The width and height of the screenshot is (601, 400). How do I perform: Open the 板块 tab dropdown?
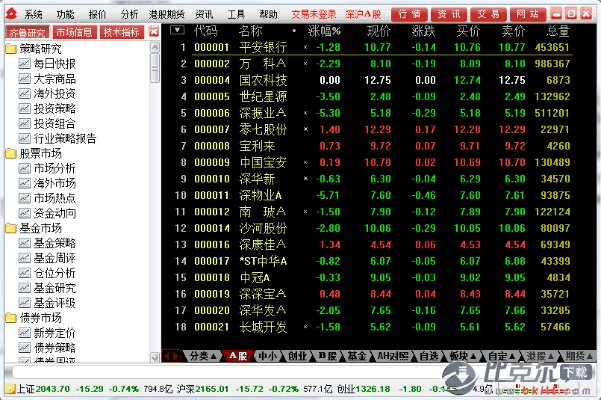[x=463, y=356]
